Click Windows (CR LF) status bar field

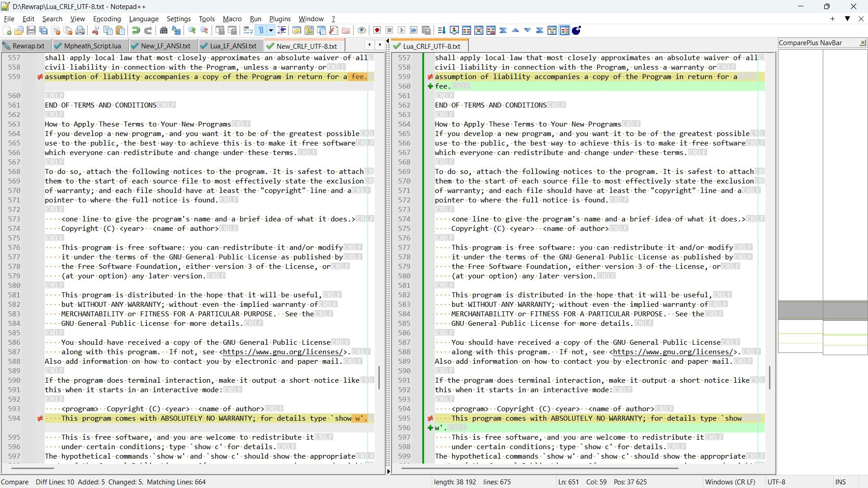[x=730, y=482]
